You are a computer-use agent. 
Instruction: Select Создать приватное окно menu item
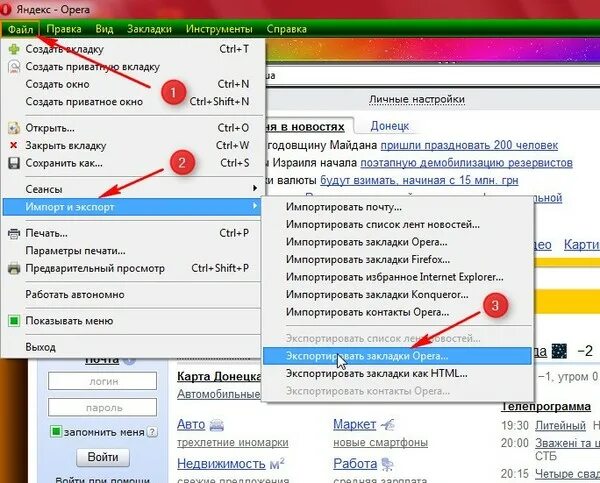[132, 102]
